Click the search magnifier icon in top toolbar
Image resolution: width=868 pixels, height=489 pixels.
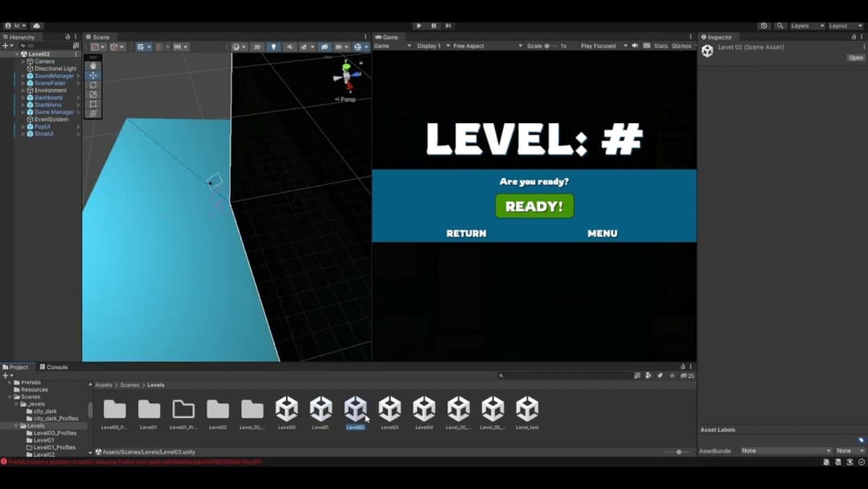[x=780, y=26]
